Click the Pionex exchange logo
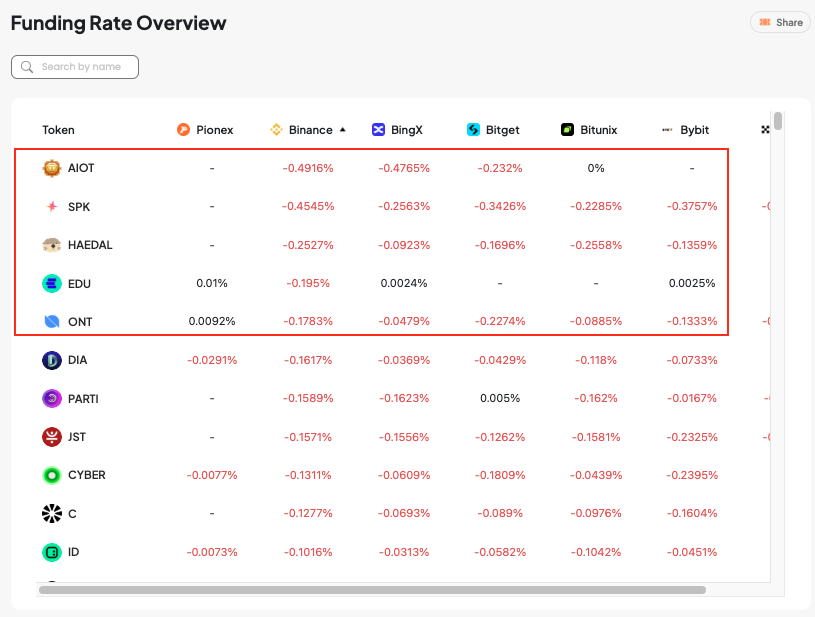The image size is (815, 617). tap(183, 129)
